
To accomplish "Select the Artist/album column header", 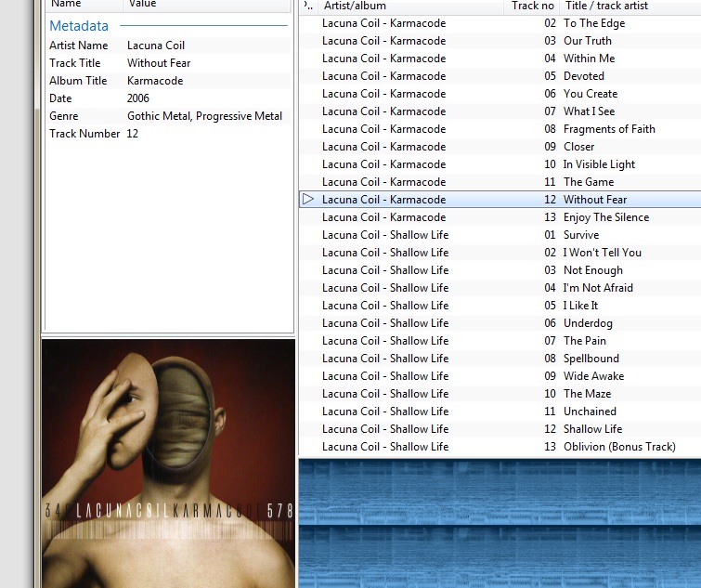I will (411, 6).
